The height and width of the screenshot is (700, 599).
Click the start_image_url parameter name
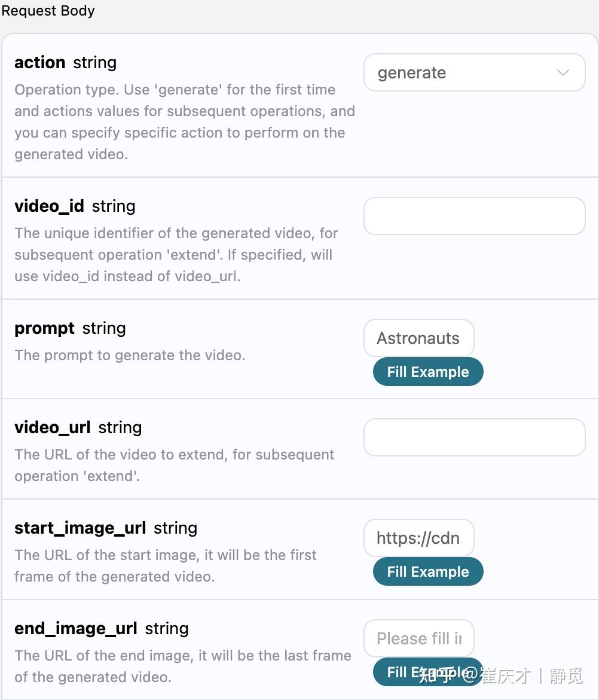pyautogui.click(x=81, y=528)
